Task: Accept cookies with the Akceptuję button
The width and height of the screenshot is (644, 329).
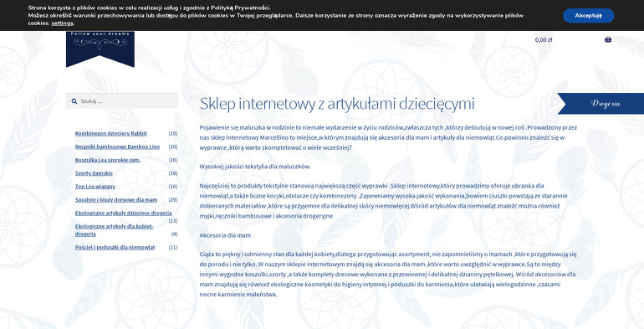Action: [588, 16]
